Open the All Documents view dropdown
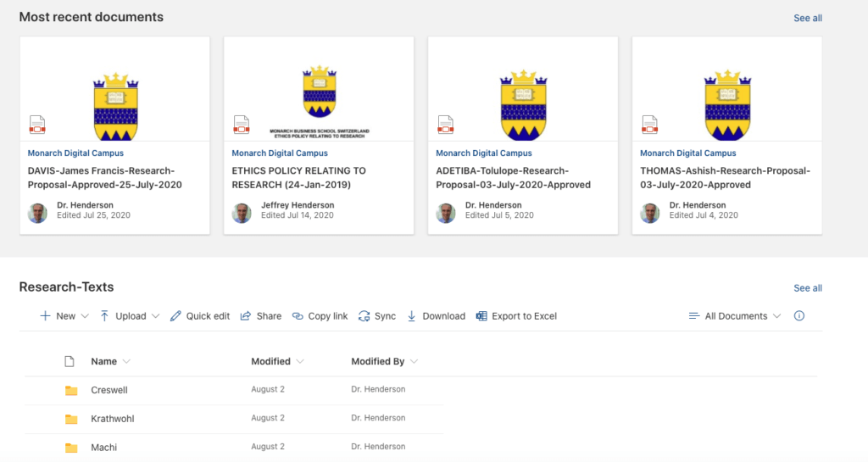The height and width of the screenshot is (462, 868). 735,316
